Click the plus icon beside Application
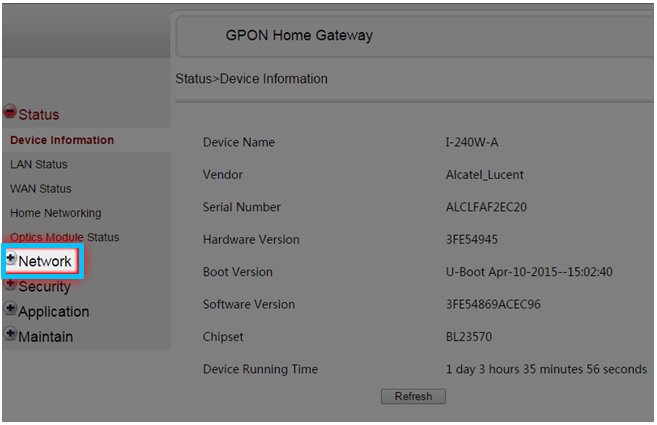 point(10,308)
